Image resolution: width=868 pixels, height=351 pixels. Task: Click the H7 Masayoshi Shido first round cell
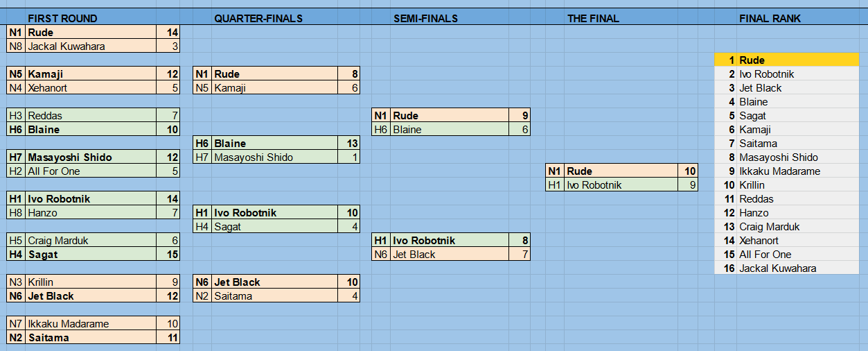click(91, 157)
